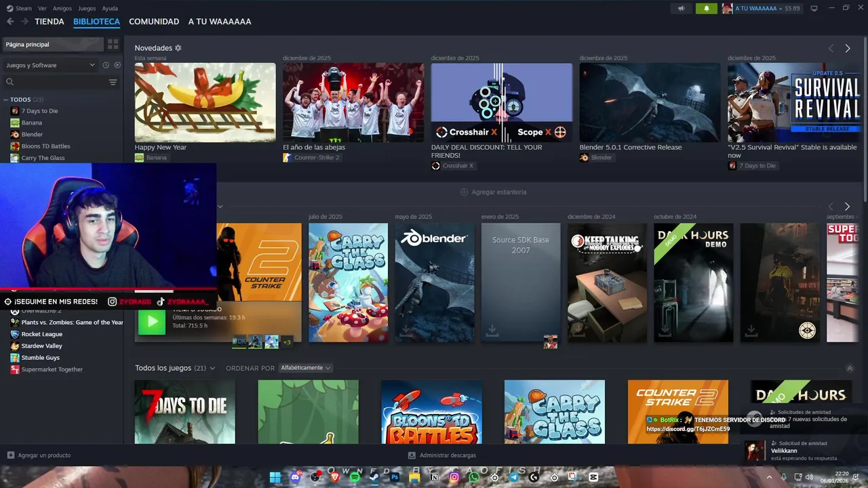The width and height of the screenshot is (868, 488).
Task: Open the profile avatar in top bar
Action: 727,8
